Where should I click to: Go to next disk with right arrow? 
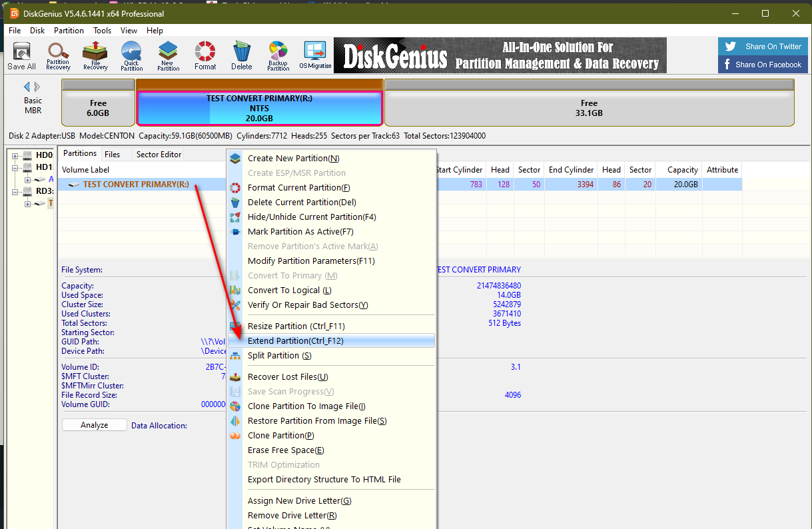point(37,87)
